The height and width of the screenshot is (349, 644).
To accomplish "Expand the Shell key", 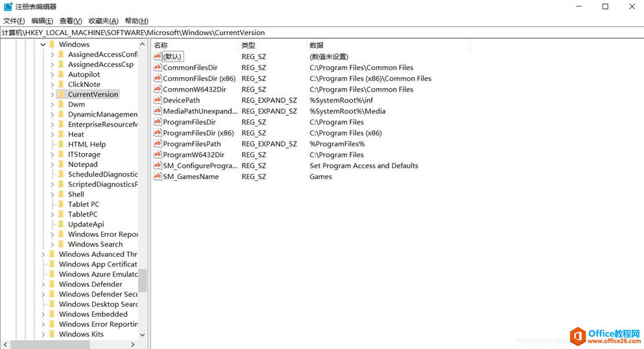I will pyautogui.click(x=52, y=194).
